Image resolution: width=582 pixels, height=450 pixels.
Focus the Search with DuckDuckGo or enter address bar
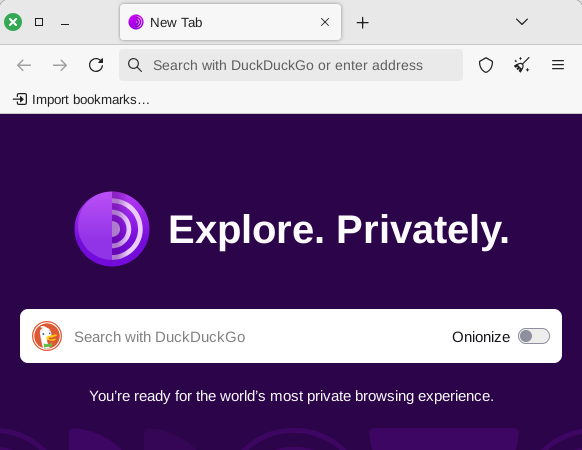291,65
